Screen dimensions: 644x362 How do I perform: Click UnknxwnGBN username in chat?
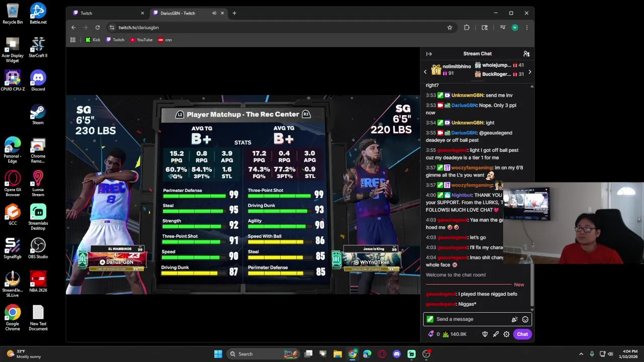467,96
